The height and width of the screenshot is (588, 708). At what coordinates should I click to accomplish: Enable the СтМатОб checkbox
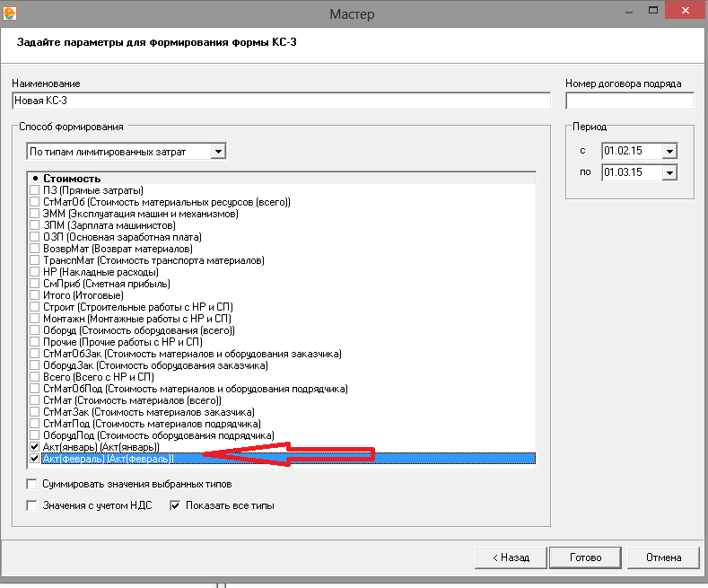click(35, 202)
